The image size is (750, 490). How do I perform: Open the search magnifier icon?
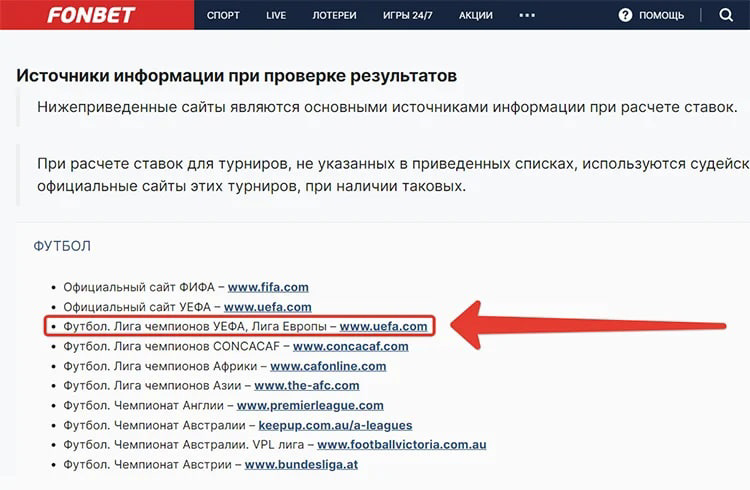[x=727, y=15]
